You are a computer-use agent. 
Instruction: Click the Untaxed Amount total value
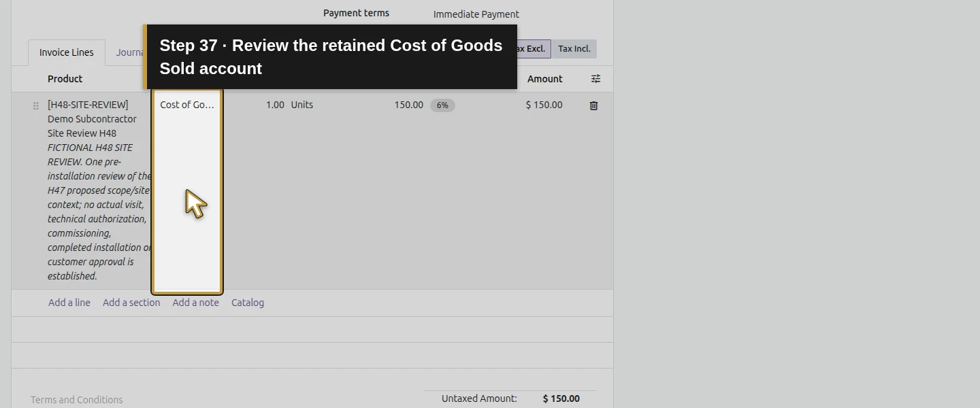(x=561, y=398)
